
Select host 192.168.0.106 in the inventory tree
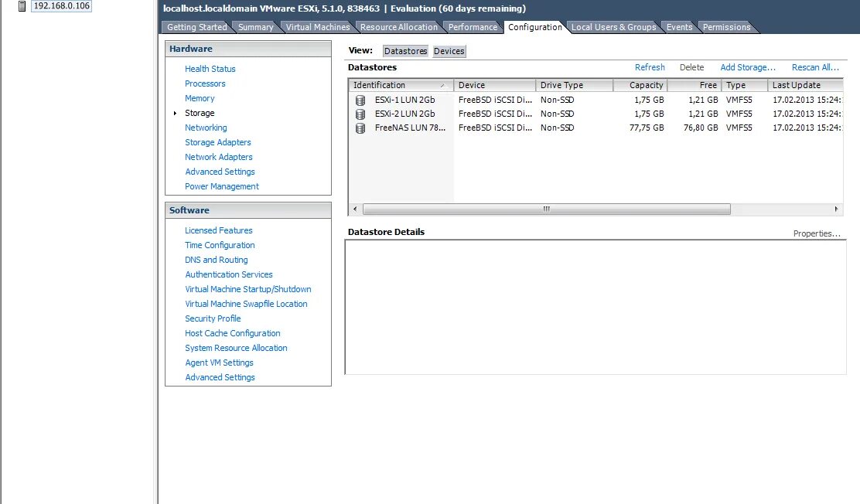tap(61, 6)
